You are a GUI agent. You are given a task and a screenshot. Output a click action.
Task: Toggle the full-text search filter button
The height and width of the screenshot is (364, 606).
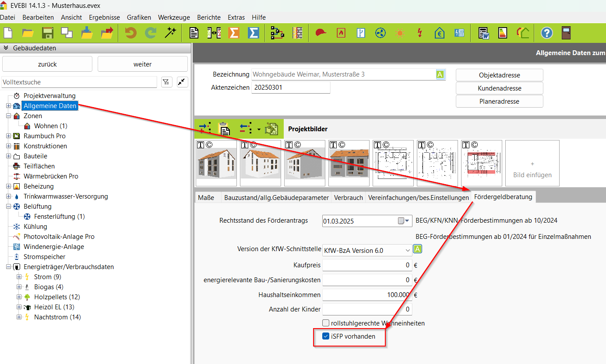[166, 82]
